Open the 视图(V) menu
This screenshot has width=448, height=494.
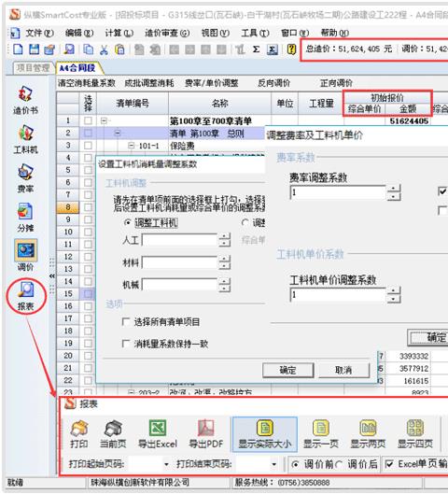point(216,33)
